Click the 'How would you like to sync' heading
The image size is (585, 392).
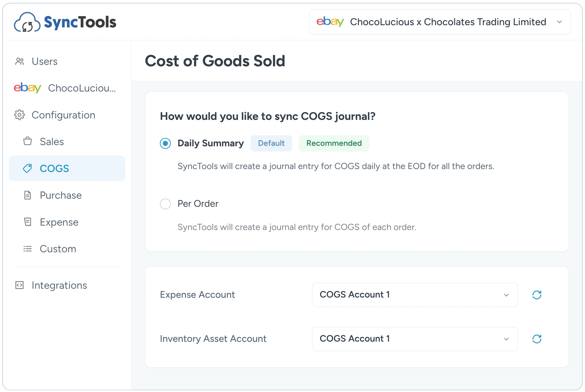point(268,116)
